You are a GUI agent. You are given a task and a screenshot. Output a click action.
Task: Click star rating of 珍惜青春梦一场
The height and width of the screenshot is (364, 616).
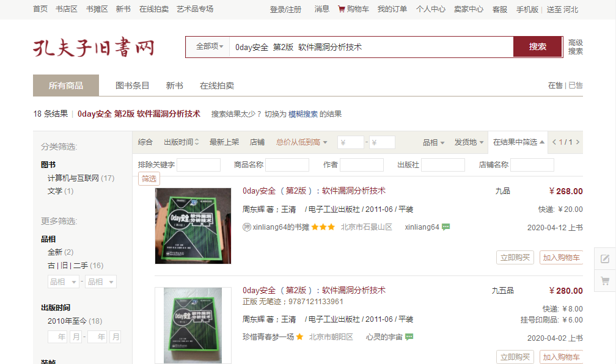(299, 337)
